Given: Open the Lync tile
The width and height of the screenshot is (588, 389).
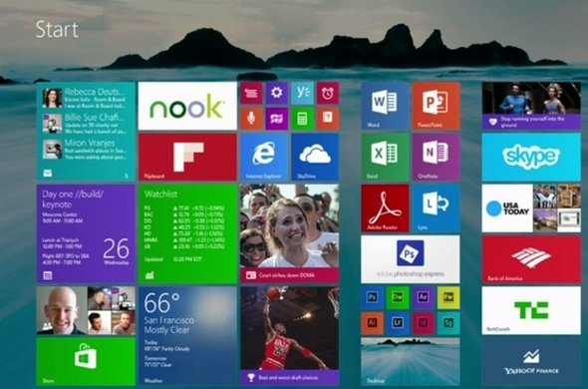Looking at the screenshot, I should pos(436,208).
